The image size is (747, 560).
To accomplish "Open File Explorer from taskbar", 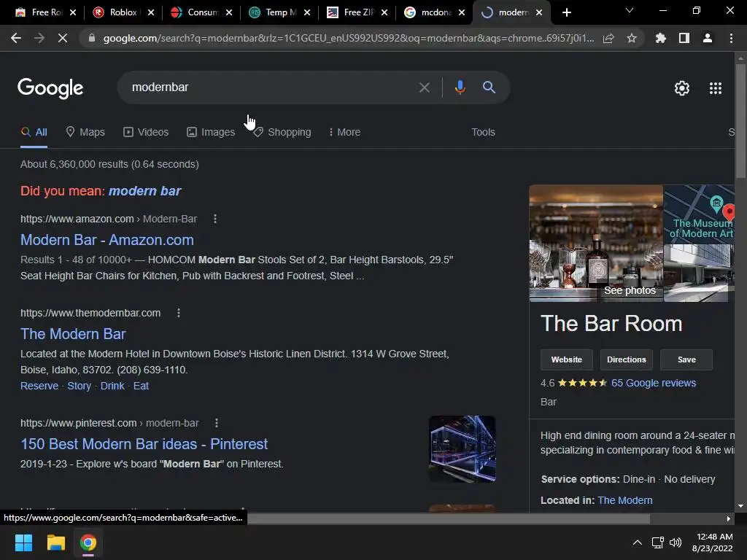I will (55, 542).
